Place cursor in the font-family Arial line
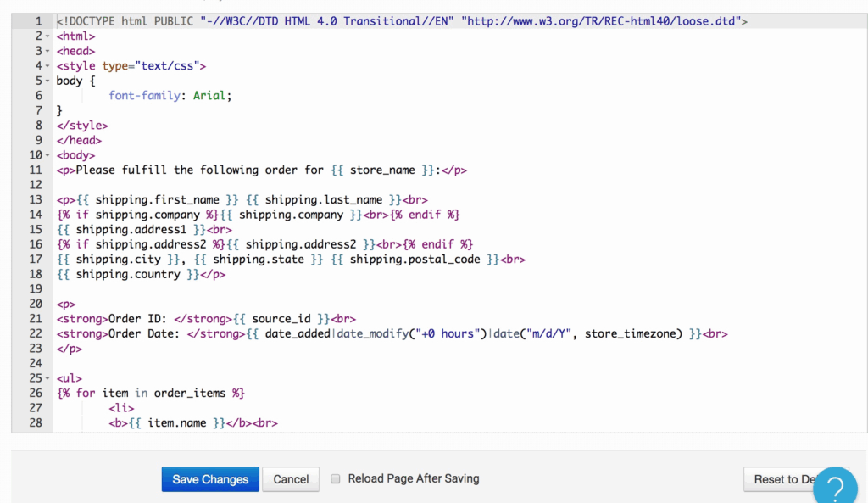 pyautogui.click(x=170, y=96)
